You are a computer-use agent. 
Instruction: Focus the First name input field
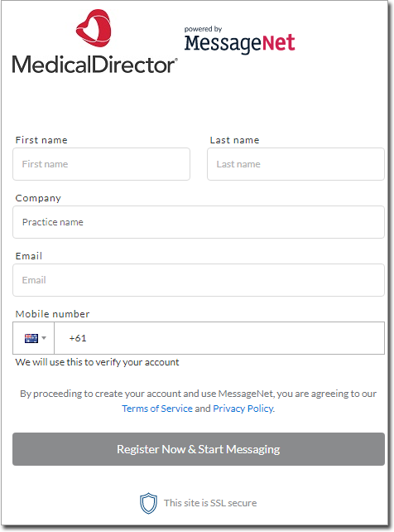(101, 164)
